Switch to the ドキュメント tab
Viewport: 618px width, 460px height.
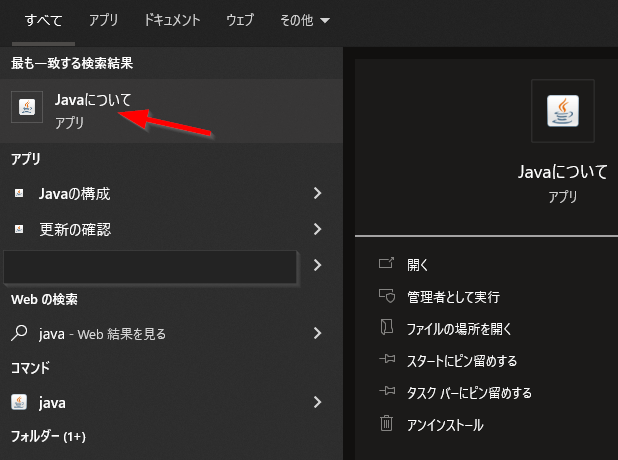(172, 20)
